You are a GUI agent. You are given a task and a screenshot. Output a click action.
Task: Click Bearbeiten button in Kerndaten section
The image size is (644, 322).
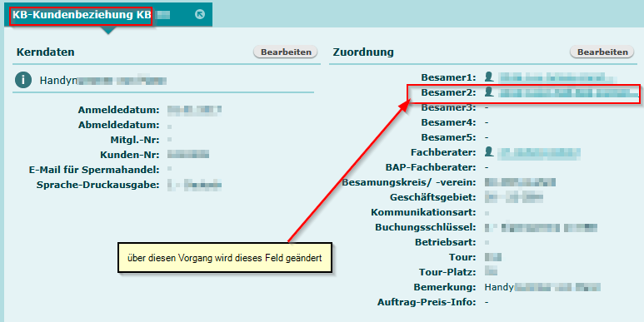click(x=286, y=52)
